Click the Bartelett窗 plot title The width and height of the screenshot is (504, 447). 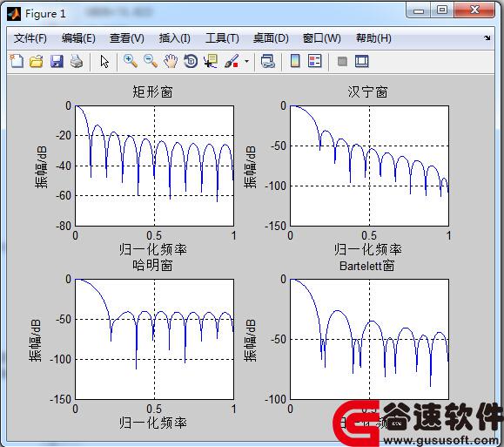pyautogui.click(x=367, y=266)
